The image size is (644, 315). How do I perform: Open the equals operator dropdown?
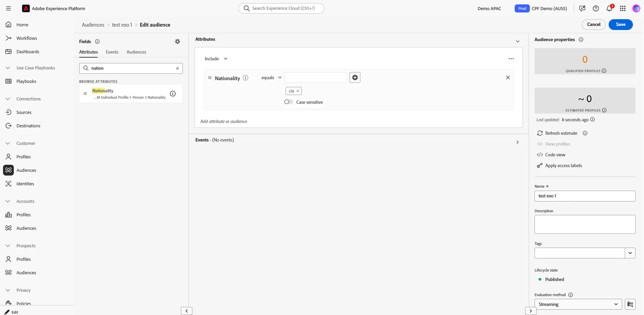coord(271,77)
